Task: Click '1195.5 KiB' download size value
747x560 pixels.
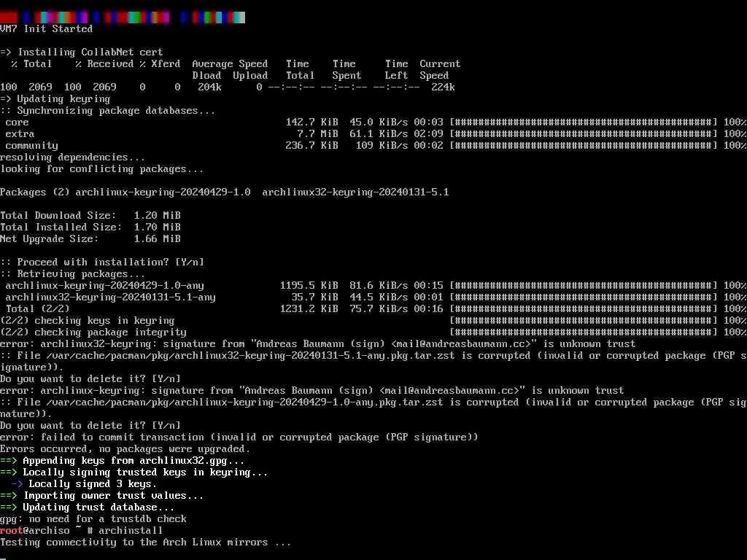Action: tap(309, 286)
